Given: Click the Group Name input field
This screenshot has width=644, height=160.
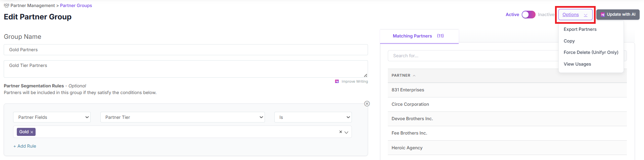Looking at the screenshot, I should pyautogui.click(x=186, y=50).
